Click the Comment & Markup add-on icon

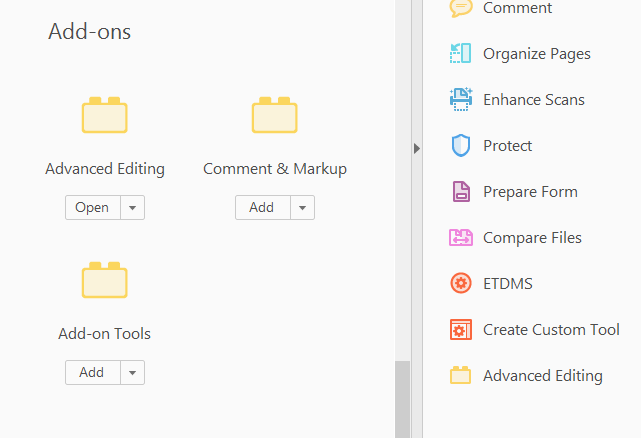pyautogui.click(x=275, y=116)
